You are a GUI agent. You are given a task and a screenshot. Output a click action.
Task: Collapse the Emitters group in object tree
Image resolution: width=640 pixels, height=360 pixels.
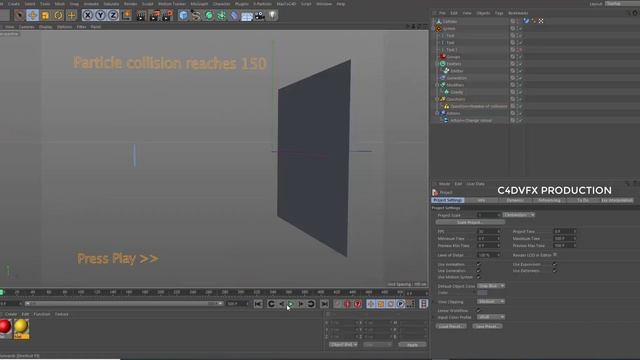pyautogui.click(x=437, y=64)
